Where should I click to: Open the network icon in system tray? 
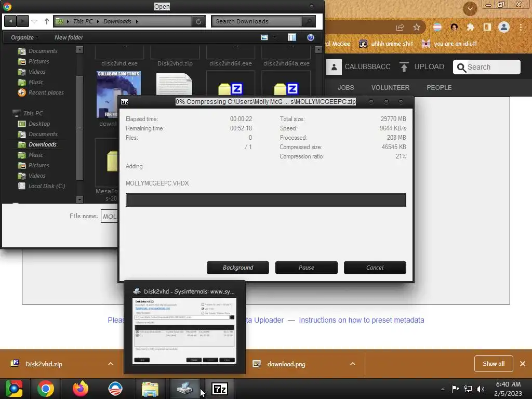468,389
